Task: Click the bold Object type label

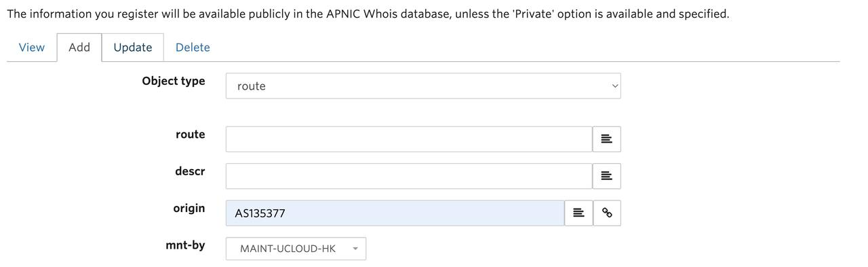Action: pyautogui.click(x=174, y=81)
